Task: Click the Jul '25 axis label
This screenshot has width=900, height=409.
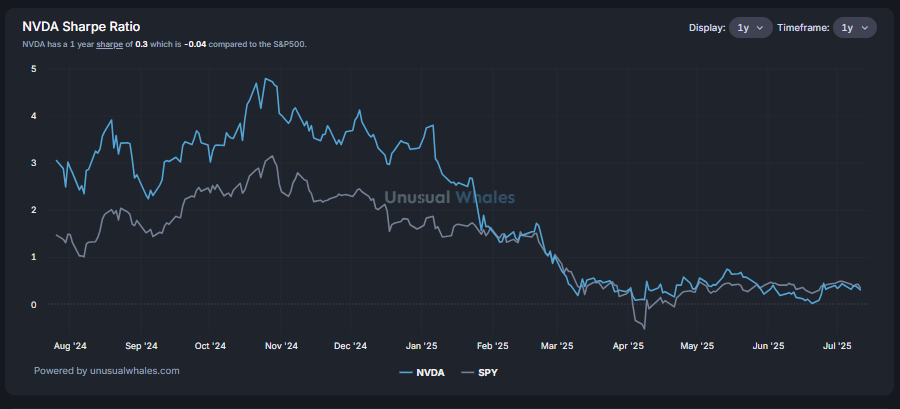Action: point(837,346)
